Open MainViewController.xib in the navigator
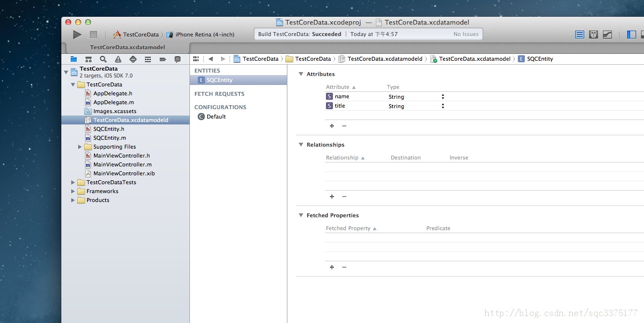 pos(124,173)
